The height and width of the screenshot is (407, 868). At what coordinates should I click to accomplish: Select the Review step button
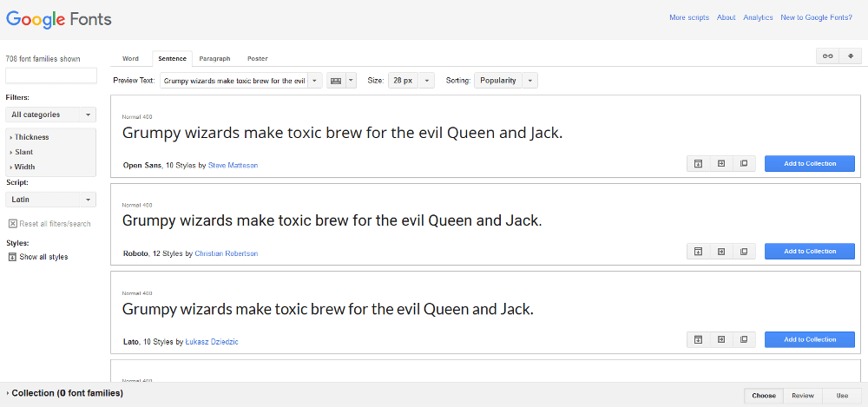pyautogui.click(x=803, y=396)
